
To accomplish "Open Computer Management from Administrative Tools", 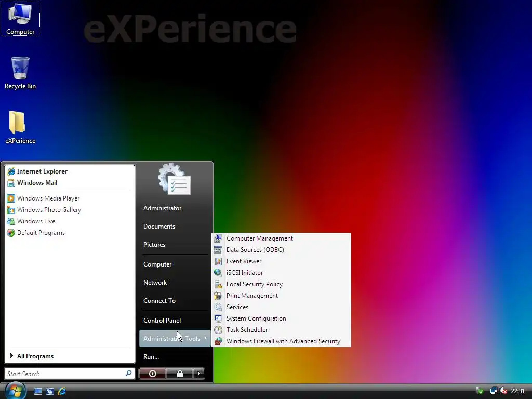I will [x=281, y=238].
